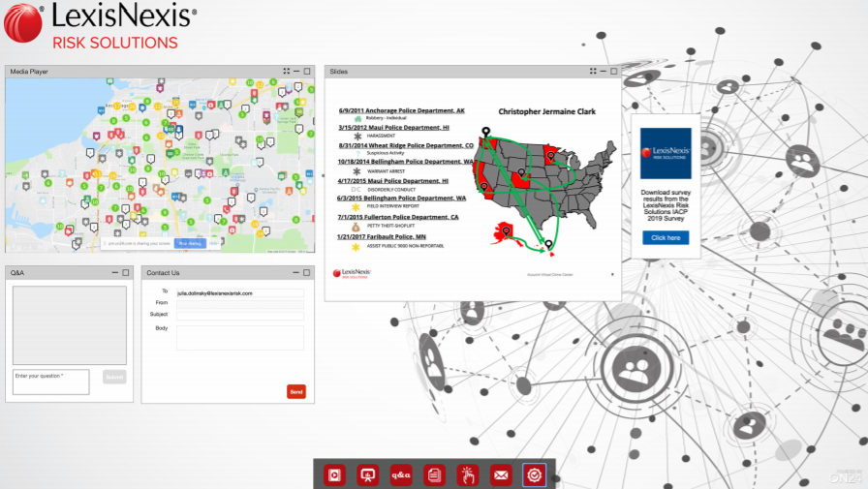Open the documents resources icon in dock
The width and height of the screenshot is (868, 489).
[434, 474]
